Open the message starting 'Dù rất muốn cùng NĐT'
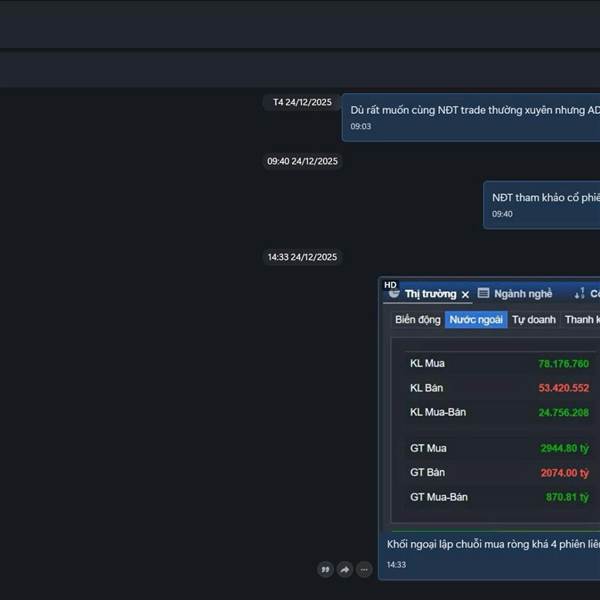This screenshot has width=600, height=600. coord(471,117)
